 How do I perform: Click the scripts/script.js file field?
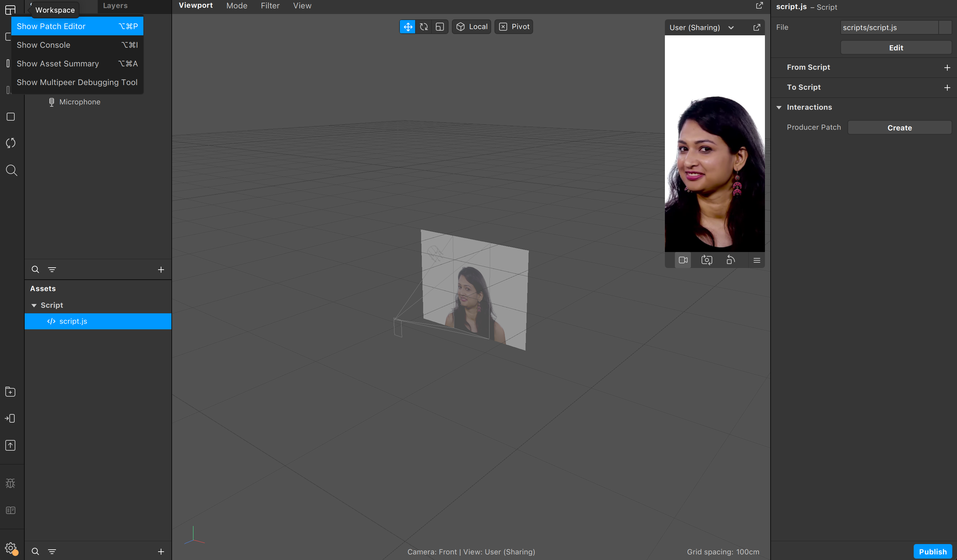click(889, 27)
